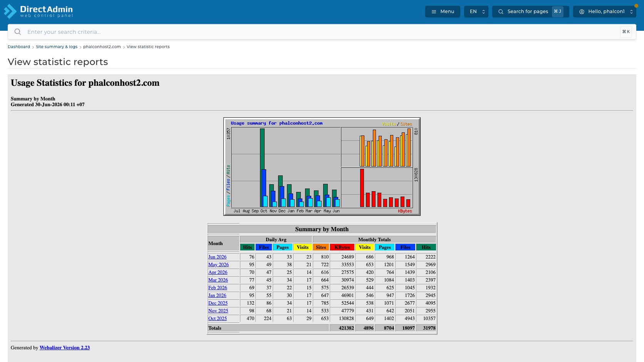This screenshot has height=362, width=644.
Task: Click the Usage Statistics for phalconhost2.com heading
Action: coord(85,83)
